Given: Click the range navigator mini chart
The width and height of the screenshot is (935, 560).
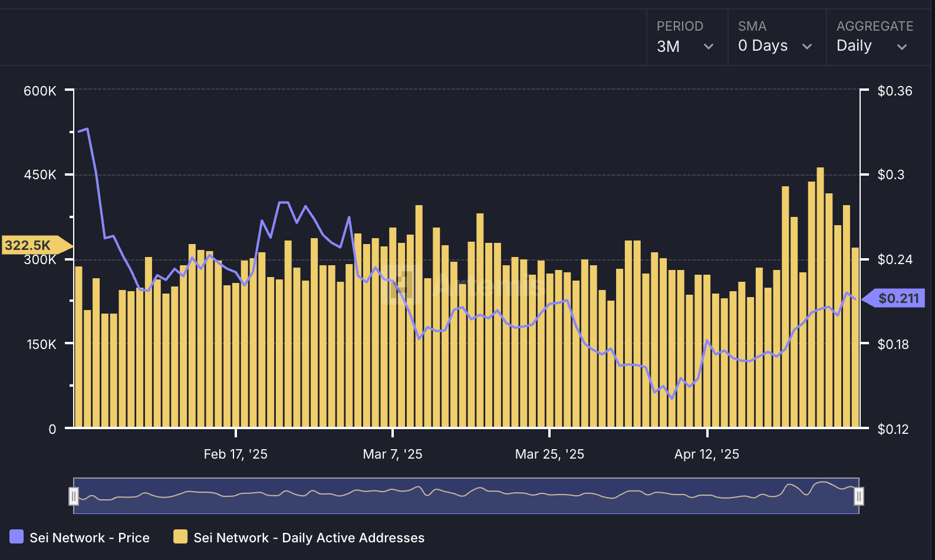Looking at the screenshot, I should click(466, 496).
